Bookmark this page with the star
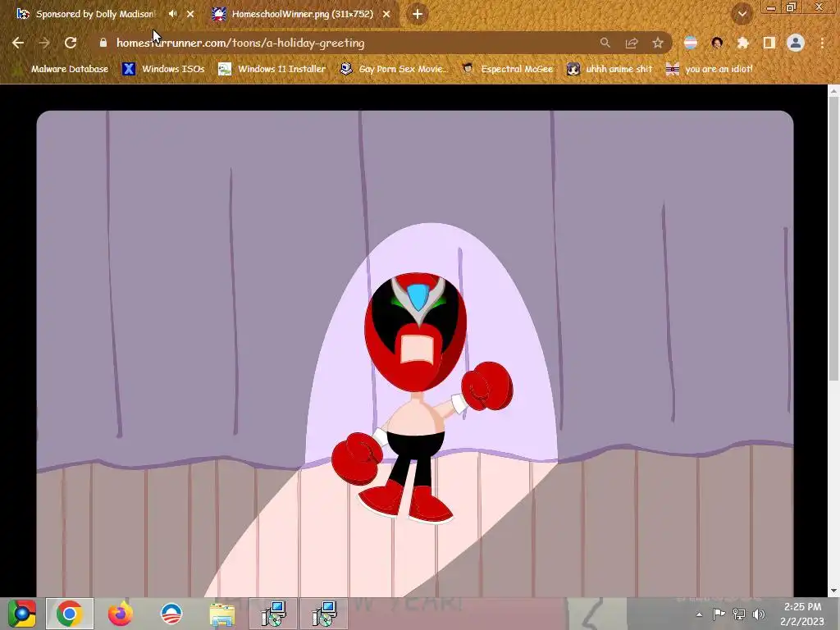 point(658,43)
